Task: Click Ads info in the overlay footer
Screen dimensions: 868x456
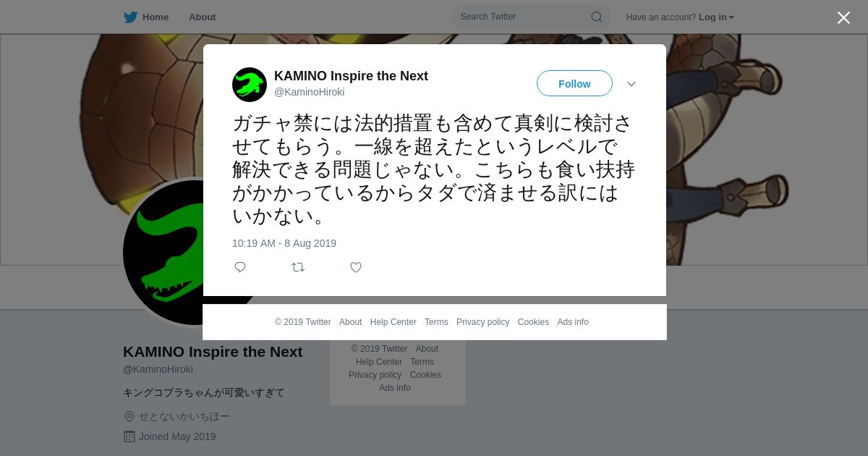Action: click(573, 322)
